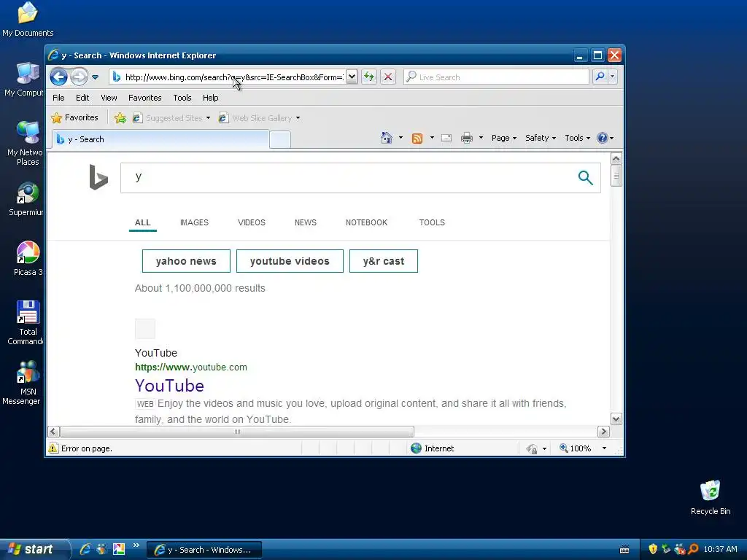Click the IE Forward arrow button
Image resolution: width=747 pixels, height=560 pixels.
pos(79,77)
